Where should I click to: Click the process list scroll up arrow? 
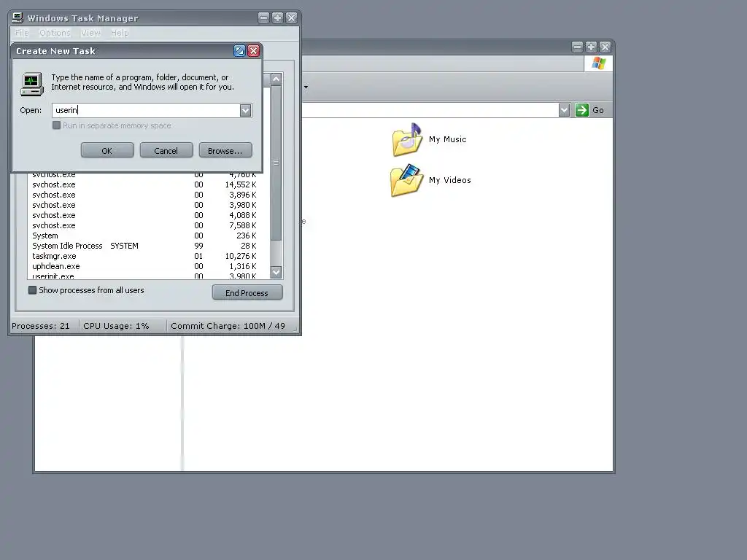[x=276, y=79]
